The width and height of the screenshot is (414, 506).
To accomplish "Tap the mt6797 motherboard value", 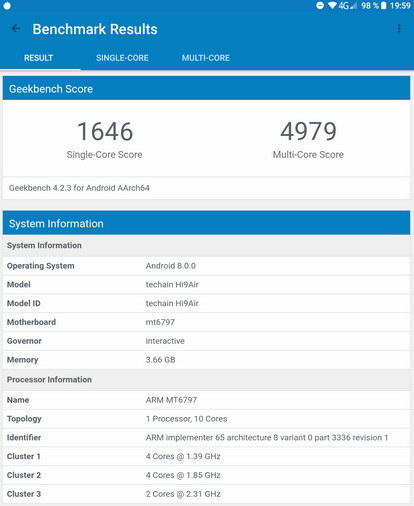I will point(160,322).
